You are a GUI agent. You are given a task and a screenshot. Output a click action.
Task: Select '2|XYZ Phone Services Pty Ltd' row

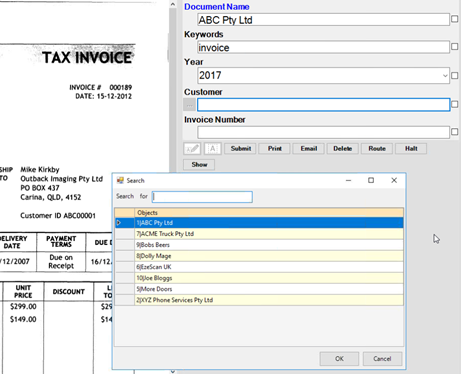[x=269, y=300]
